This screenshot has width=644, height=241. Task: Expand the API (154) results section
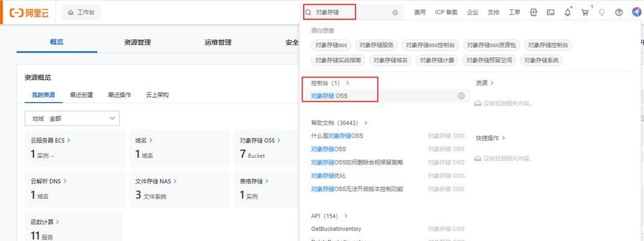330,216
